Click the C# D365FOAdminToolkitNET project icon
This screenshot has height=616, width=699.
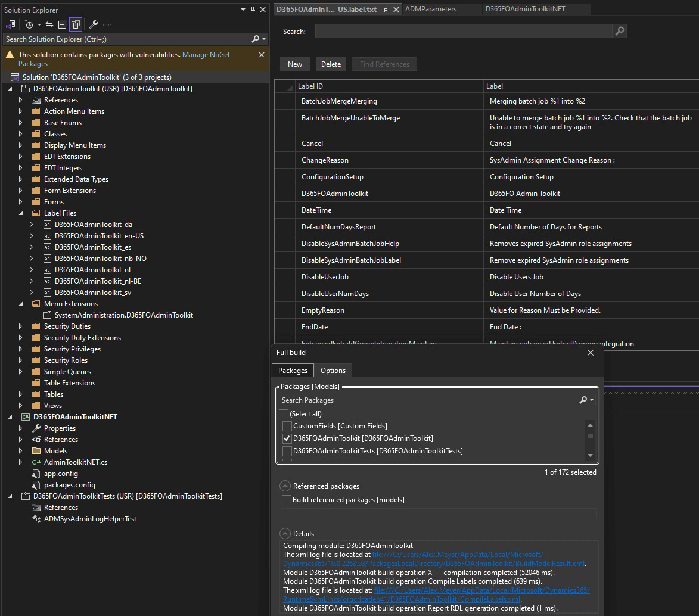(26, 417)
